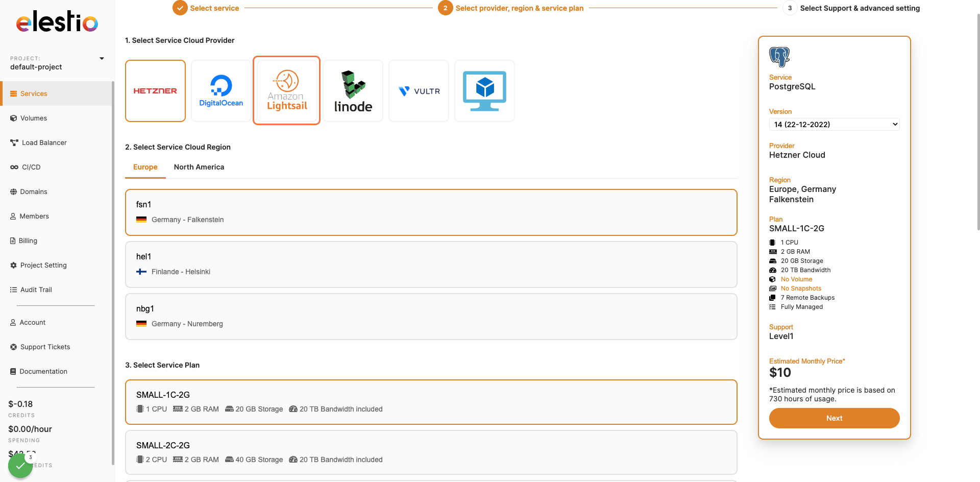The image size is (980, 482).
Task: Open the Load Balancer sidebar menu
Action: point(44,143)
